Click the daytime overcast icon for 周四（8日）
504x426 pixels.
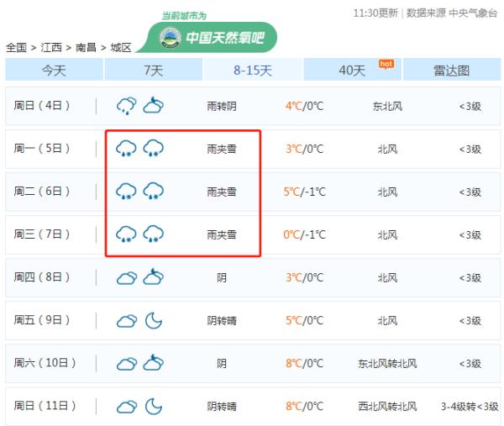click(127, 278)
